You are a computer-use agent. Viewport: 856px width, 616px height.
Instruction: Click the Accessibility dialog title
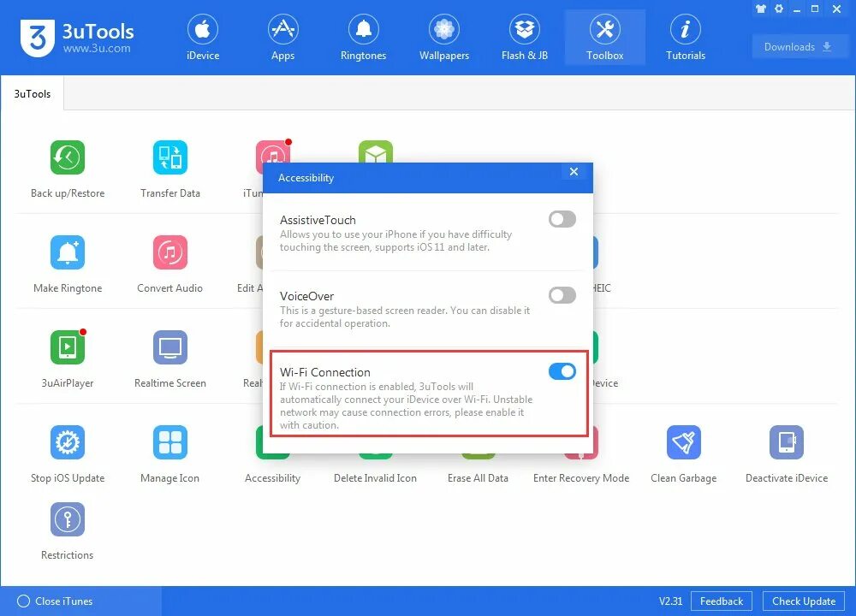(x=306, y=178)
